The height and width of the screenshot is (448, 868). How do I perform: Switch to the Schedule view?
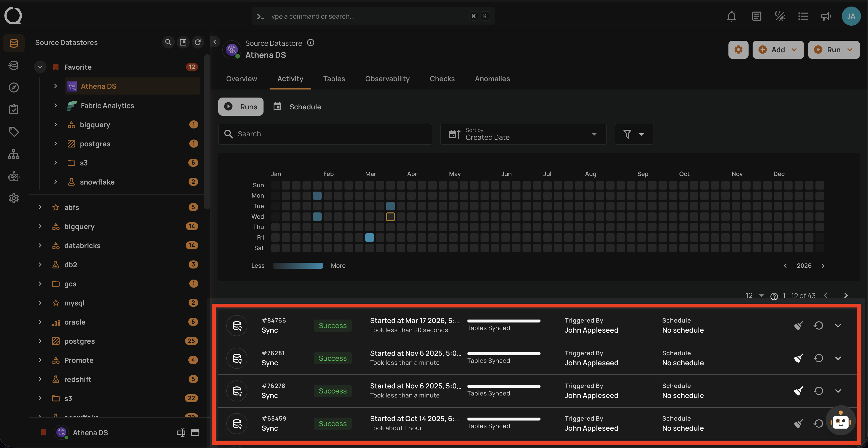tap(297, 107)
